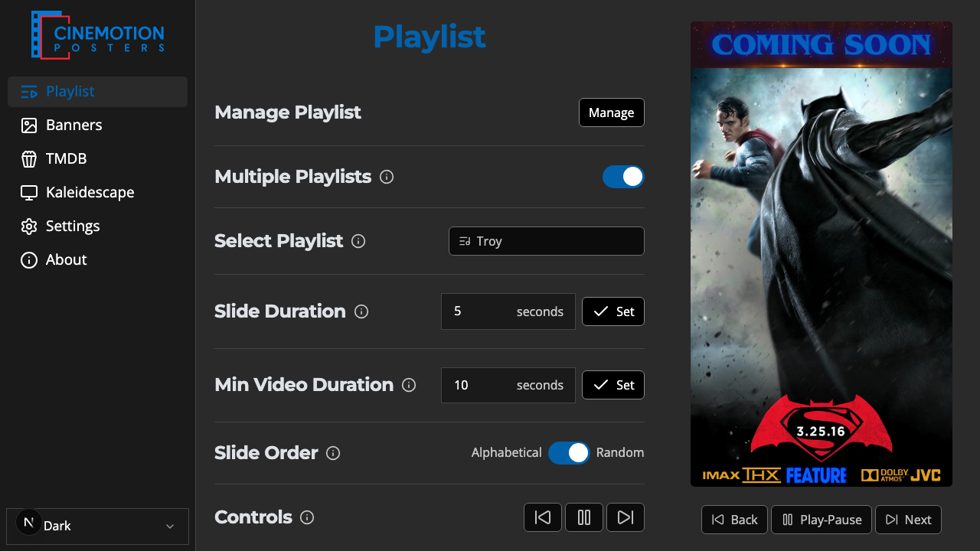The width and height of the screenshot is (980, 551).
Task: Click the Kaleidescape monitor icon
Action: [x=29, y=193]
